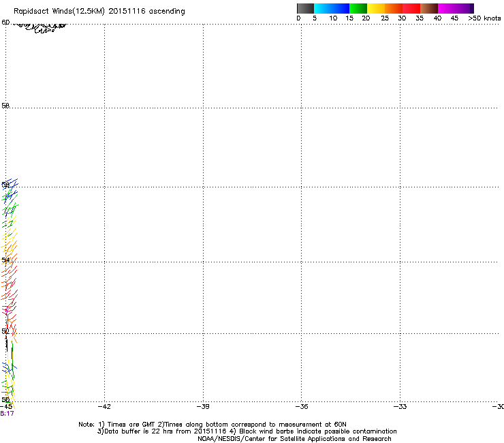The image size is (504, 443).
Task: Click the '-45' longitude axis label
Action: coord(6,407)
